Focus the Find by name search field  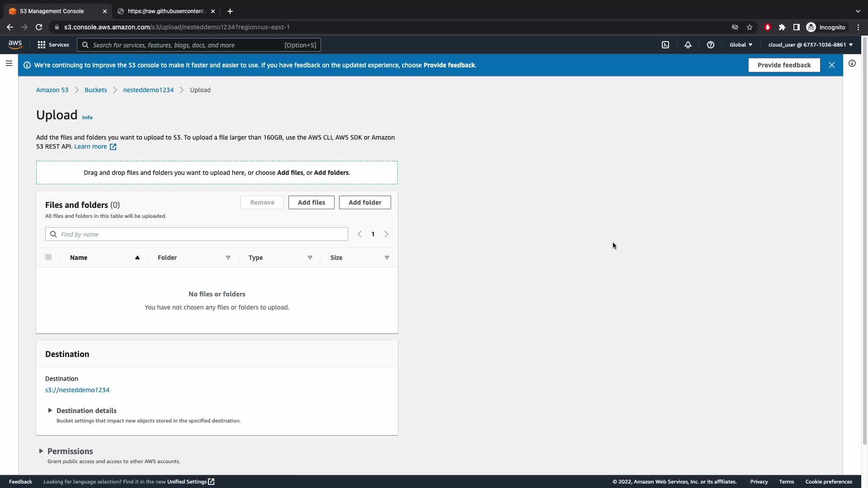coord(203,234)
